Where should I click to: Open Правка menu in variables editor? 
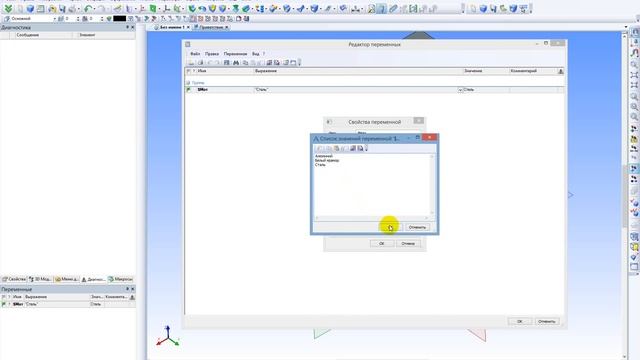pos(212,53)
